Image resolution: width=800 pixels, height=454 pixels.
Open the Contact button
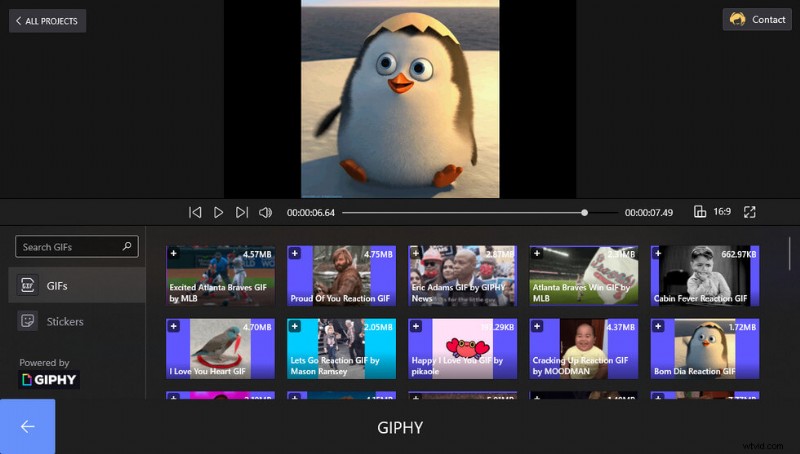(757, 19)
